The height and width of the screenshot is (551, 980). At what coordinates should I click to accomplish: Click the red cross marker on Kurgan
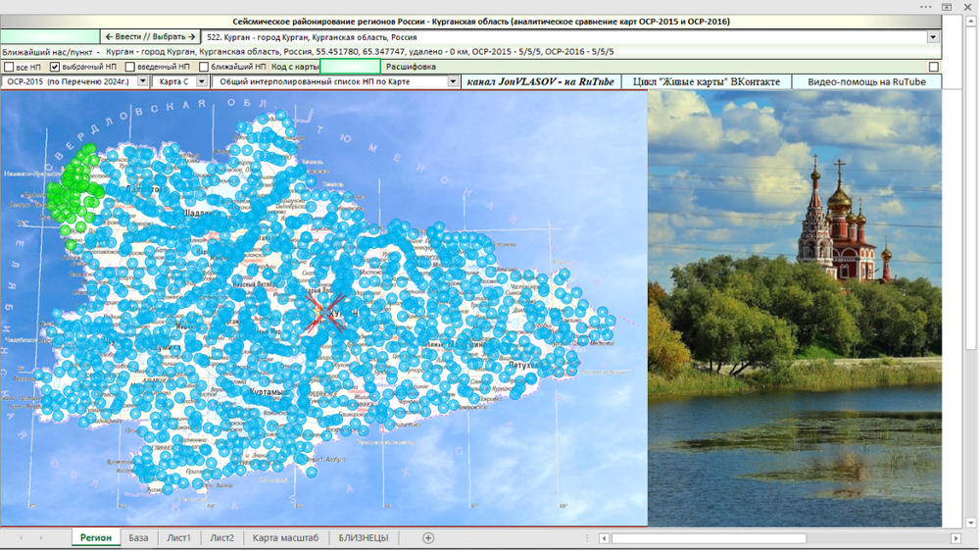click(325, 312)
